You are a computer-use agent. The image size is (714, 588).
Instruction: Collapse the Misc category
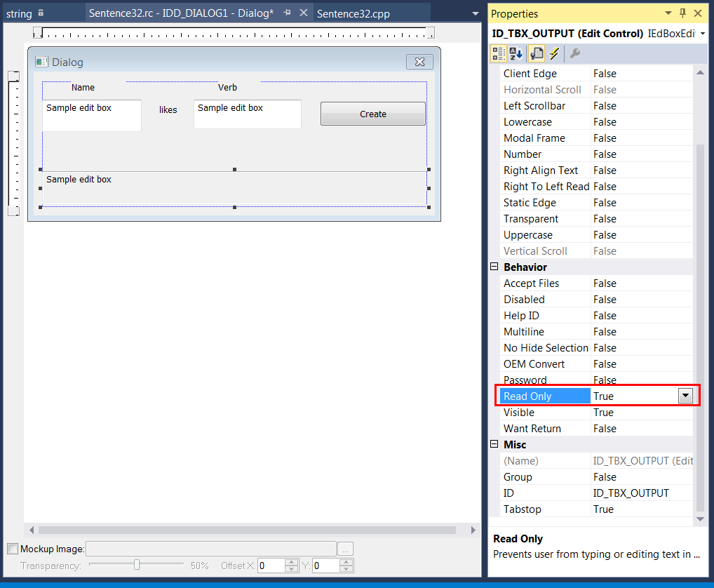point(494,444)
